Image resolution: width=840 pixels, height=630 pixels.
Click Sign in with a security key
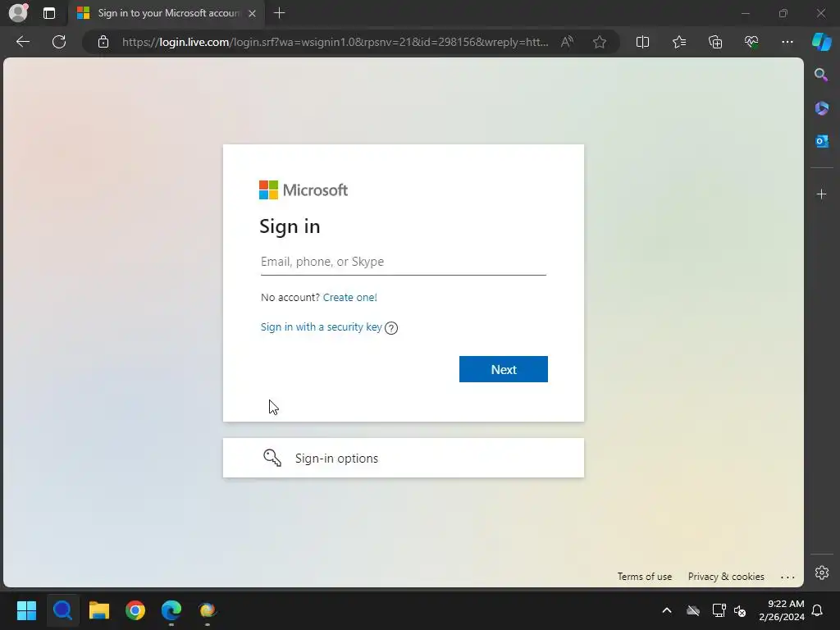(322, 326)
